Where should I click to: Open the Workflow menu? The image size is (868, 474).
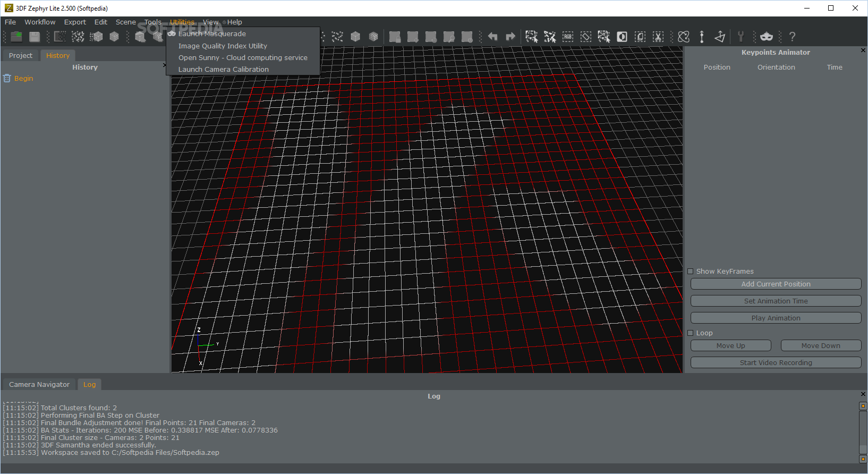[40, 22]
